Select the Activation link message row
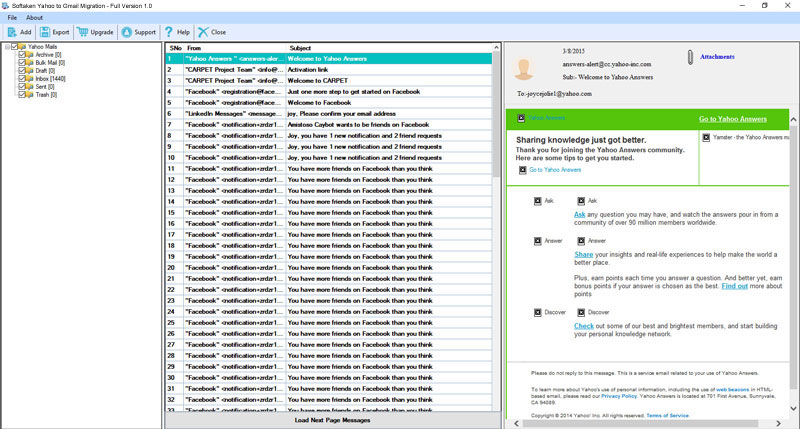This screenshot has height=429, width=800. tap(329, 69)
